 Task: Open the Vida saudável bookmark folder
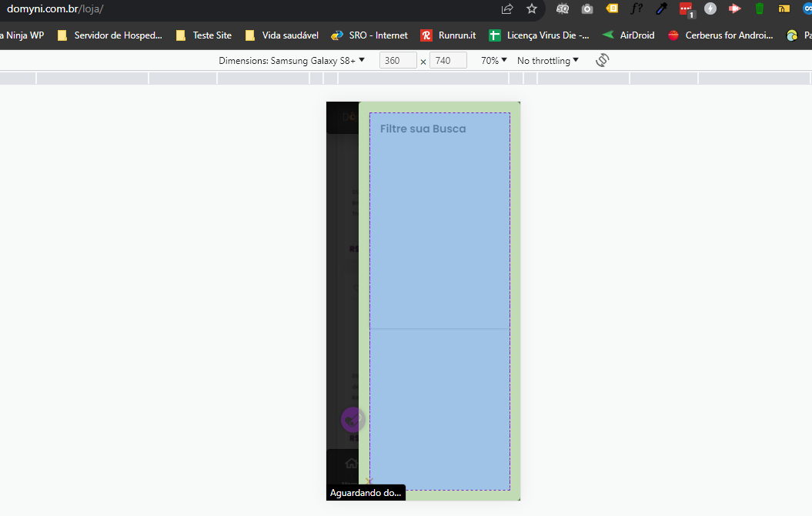tap(282, 35)
